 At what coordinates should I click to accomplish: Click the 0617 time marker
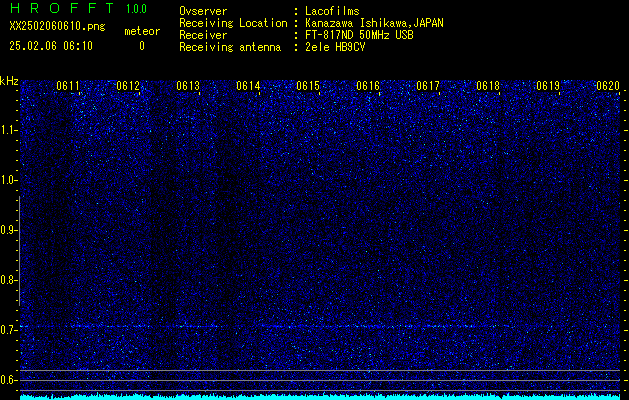(x=428, y=86)
